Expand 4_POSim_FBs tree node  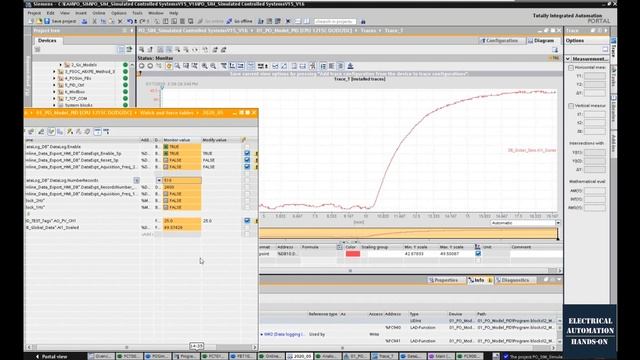click(x=54, y=78)
